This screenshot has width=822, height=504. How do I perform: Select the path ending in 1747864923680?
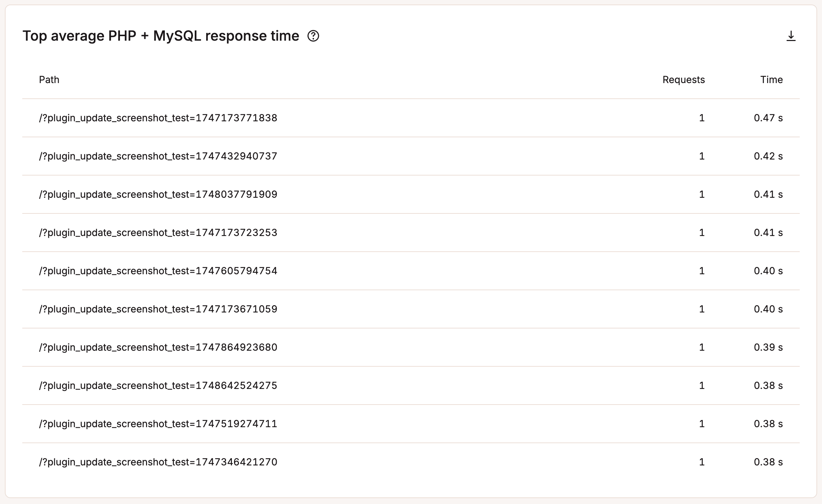coord(158,347)
